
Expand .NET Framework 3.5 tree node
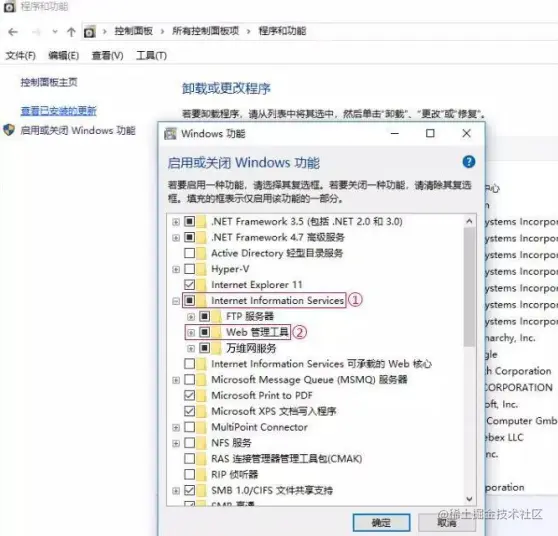(176, 222)
